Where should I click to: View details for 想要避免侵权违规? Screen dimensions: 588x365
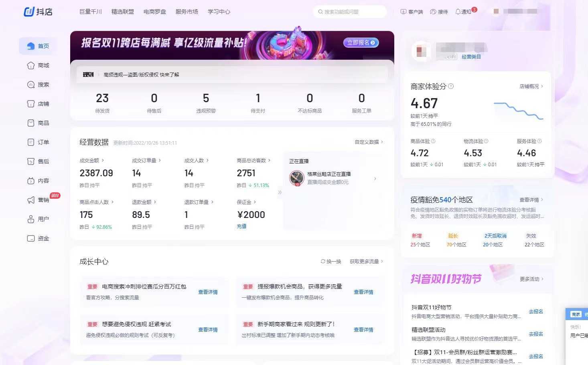208,329
